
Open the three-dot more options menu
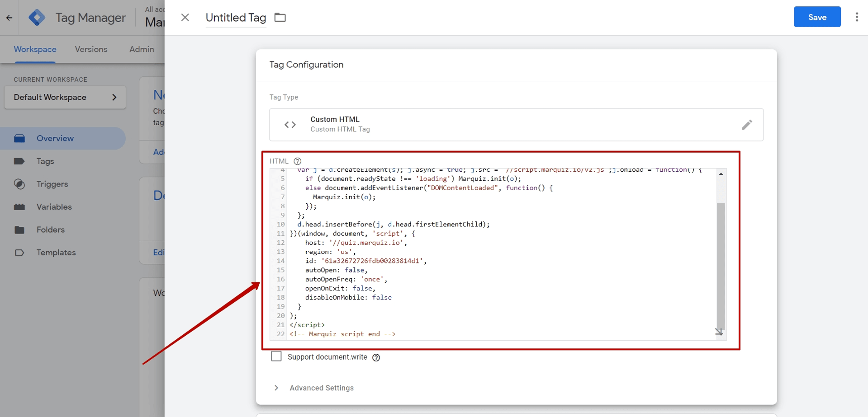click(x=857, y=17)
